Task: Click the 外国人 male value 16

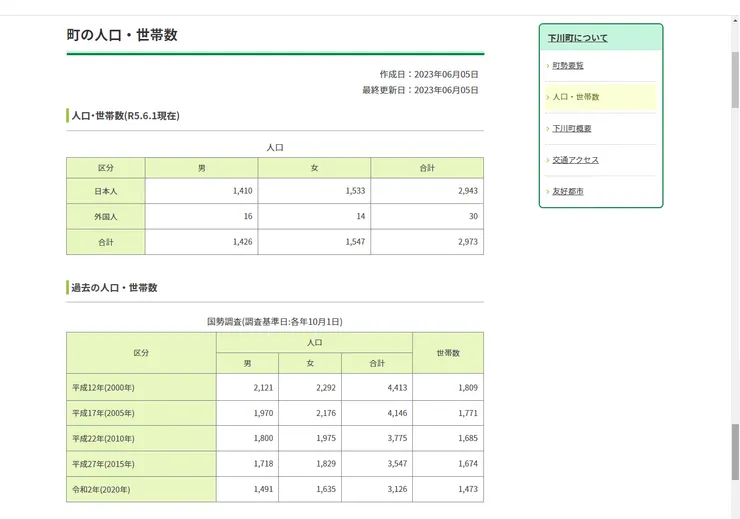Action: pyautogui.click(x=248, y=216)
